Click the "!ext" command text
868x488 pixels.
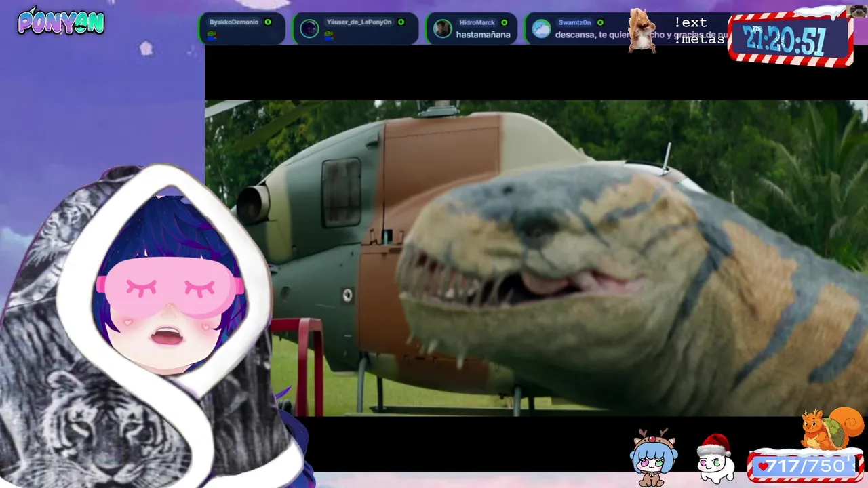coord(690,22)
